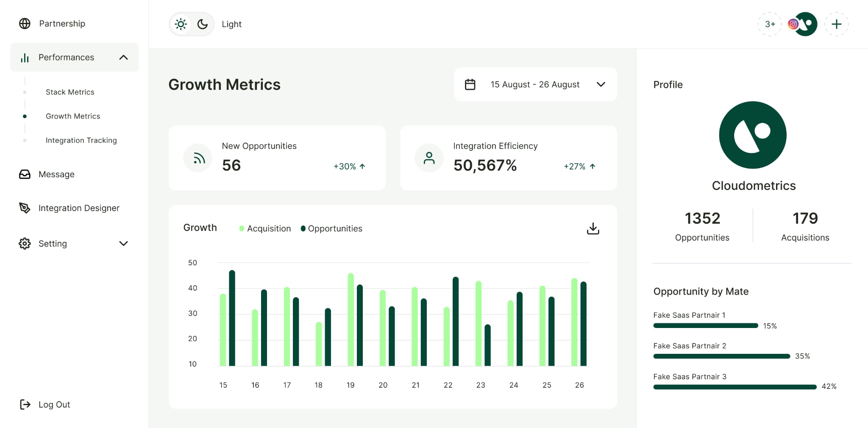Click the calendar icon in date picker

470,84
